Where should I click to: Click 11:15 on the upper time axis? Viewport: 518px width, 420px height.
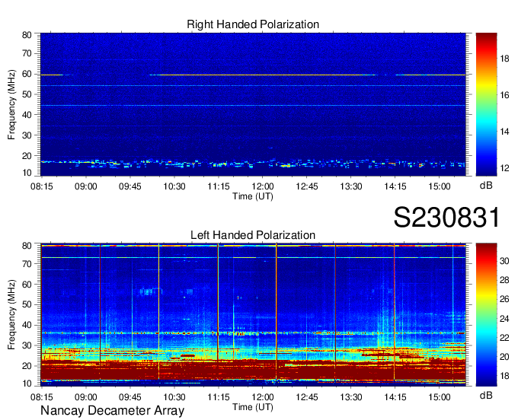point(219,186)
